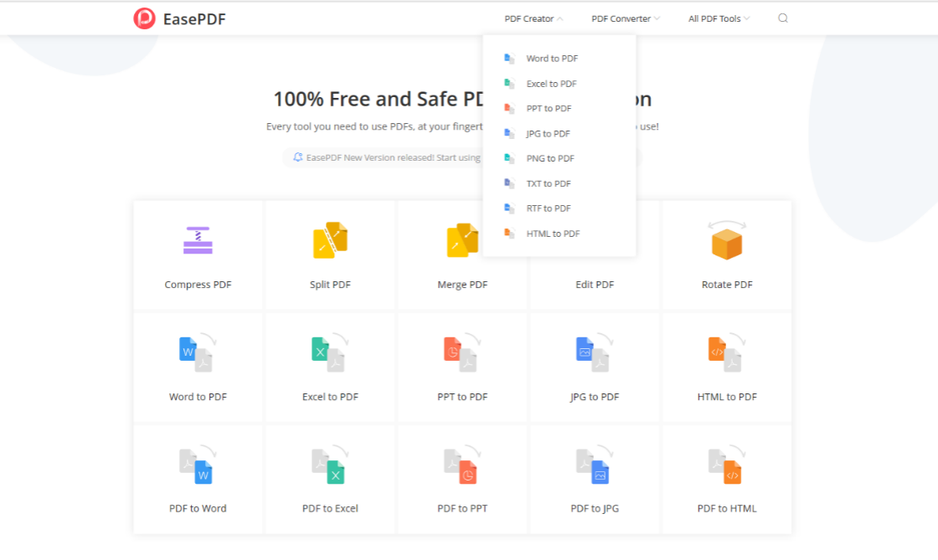Click the Merge PDF yellow icon
Screen dimensions: 938x560
tap(462, 240)
